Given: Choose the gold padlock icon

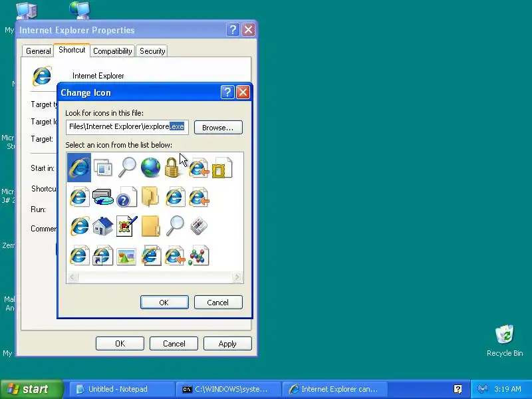Looking at the screenshot, I should (x=172, y=168).
